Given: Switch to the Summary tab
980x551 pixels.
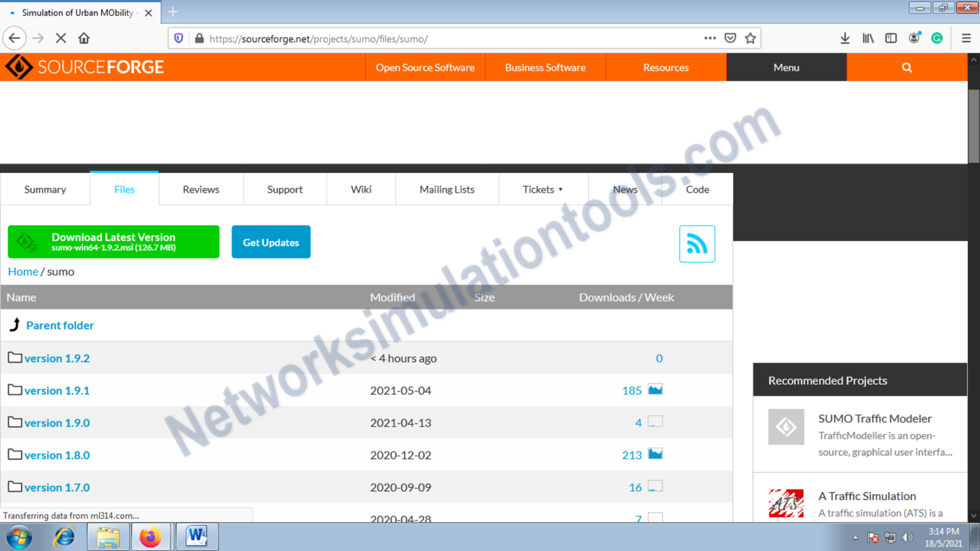Looking at the screenshot, I should coord(45,189).
